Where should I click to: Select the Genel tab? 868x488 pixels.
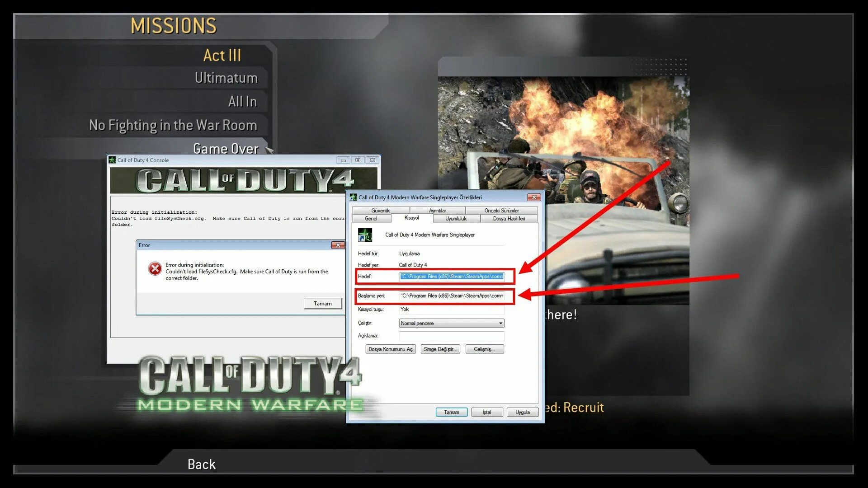click(x=371, y=219)
